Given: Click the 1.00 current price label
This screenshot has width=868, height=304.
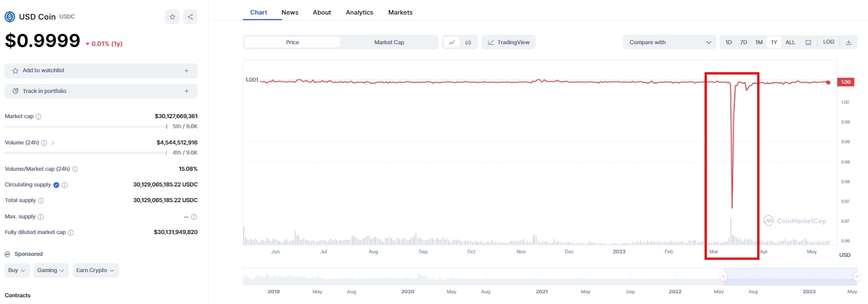Looking at the screenshot, I should (x=846, y=82).
